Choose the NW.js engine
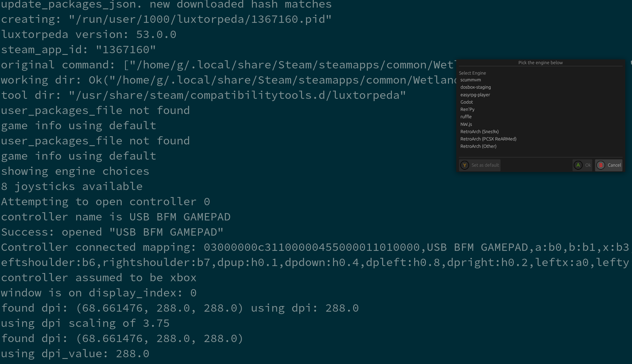 466,124
